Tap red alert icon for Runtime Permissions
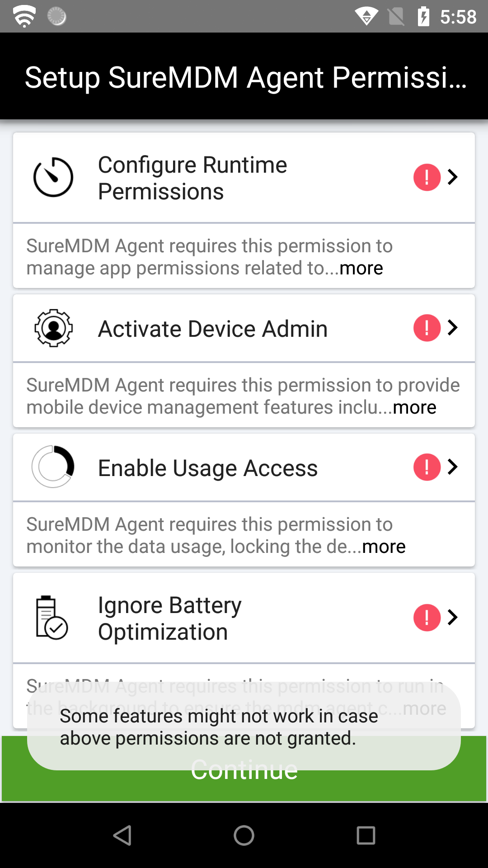Image resolution: width=488 pixels, height=868 pixels. pyautogui.click(x=427, y=177)
